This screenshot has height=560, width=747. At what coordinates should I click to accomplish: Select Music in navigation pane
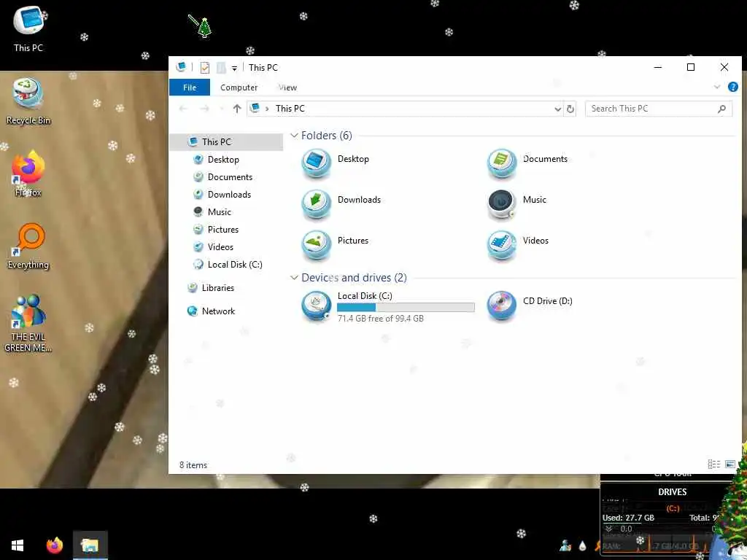(219, 212)
